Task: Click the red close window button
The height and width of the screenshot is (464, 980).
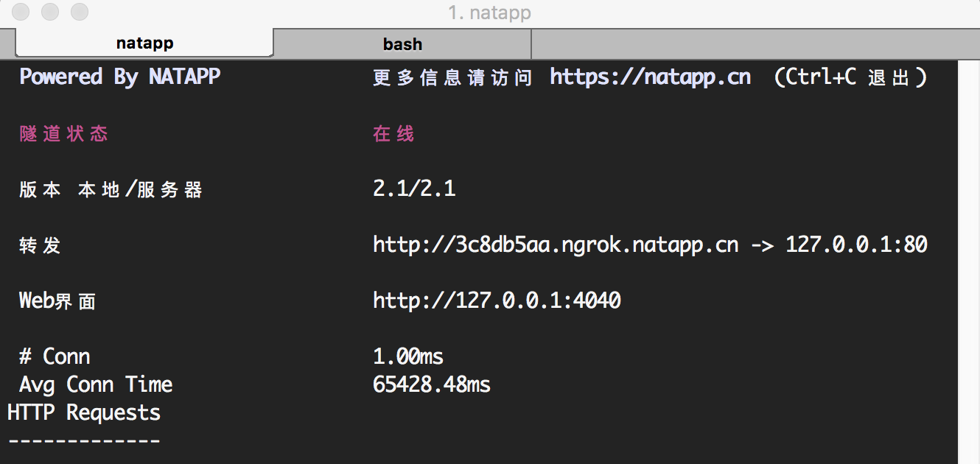Action: coord(22,12)
